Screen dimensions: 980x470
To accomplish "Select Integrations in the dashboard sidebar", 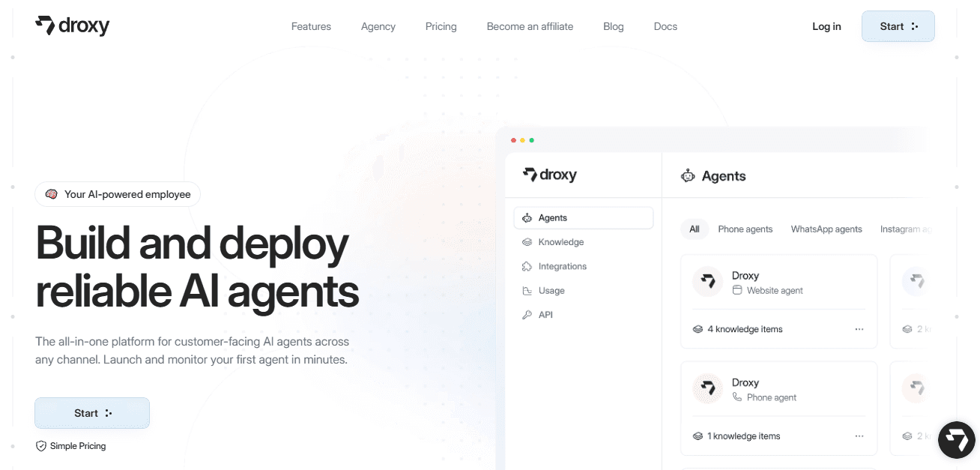I will click(563, 266).
